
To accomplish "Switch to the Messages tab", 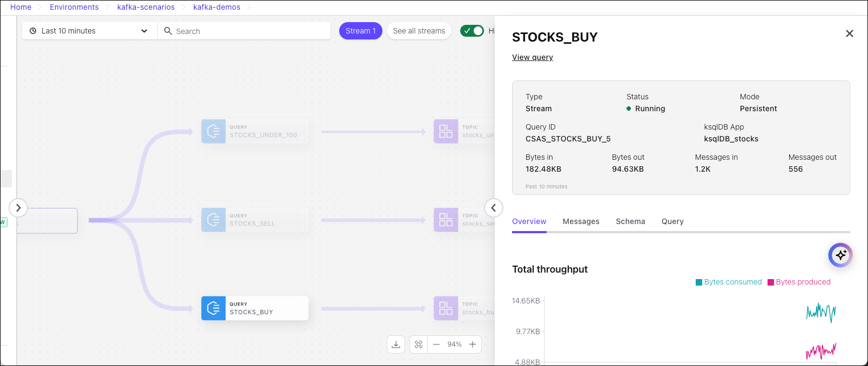I will [x=581, y=221].
